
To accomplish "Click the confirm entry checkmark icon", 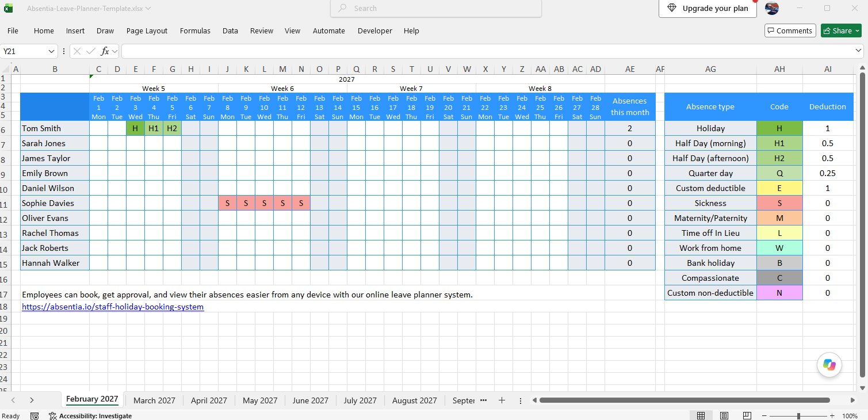I will point(90,51).
